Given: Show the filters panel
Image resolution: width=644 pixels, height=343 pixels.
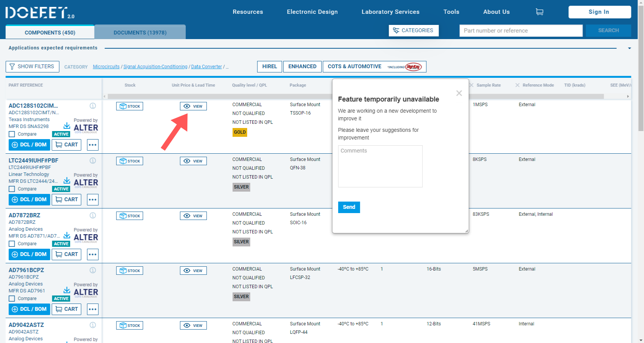Looking at the screenshot, I should 32,67.
